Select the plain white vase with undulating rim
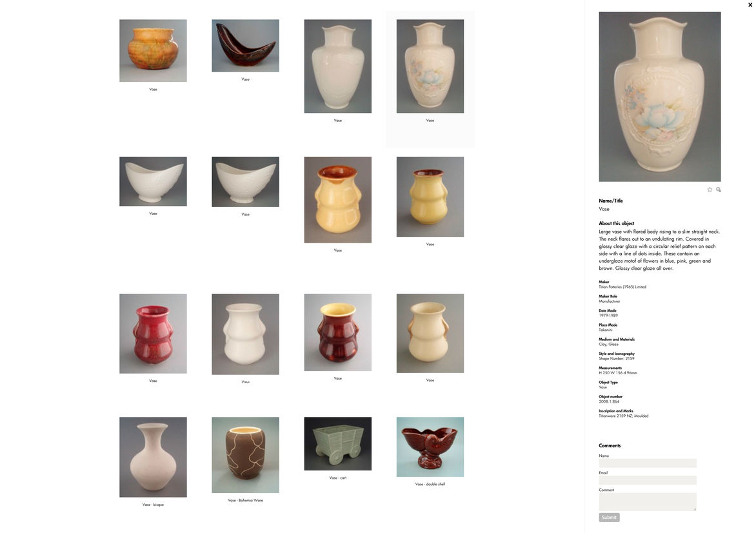The width and height of the screenshot is (756, 533). (x=337, y=66)
